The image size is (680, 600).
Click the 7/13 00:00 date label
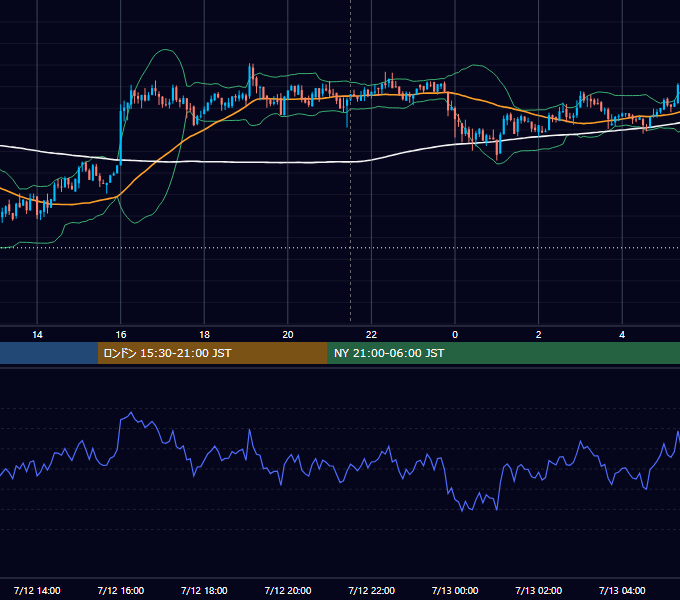[x=455, y=590]
